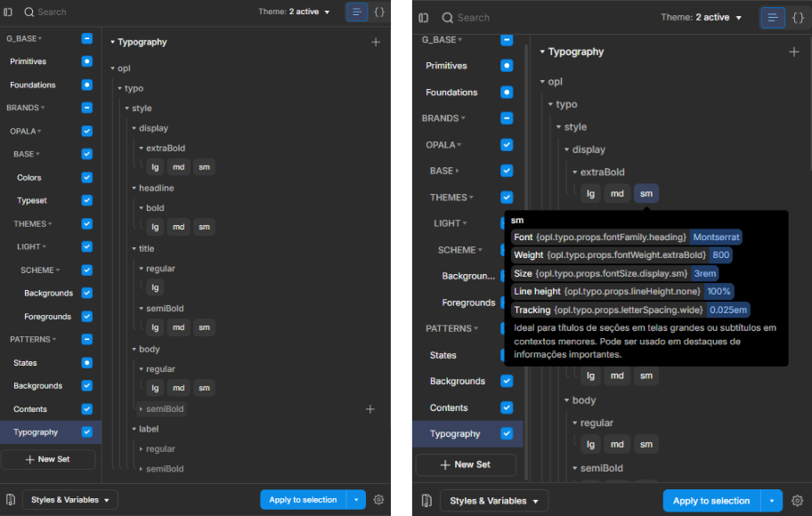Viewport: 812px width, 516px height.
Task: Toggle the Typeset token set checkbox
Action: (x=86, y=201)
